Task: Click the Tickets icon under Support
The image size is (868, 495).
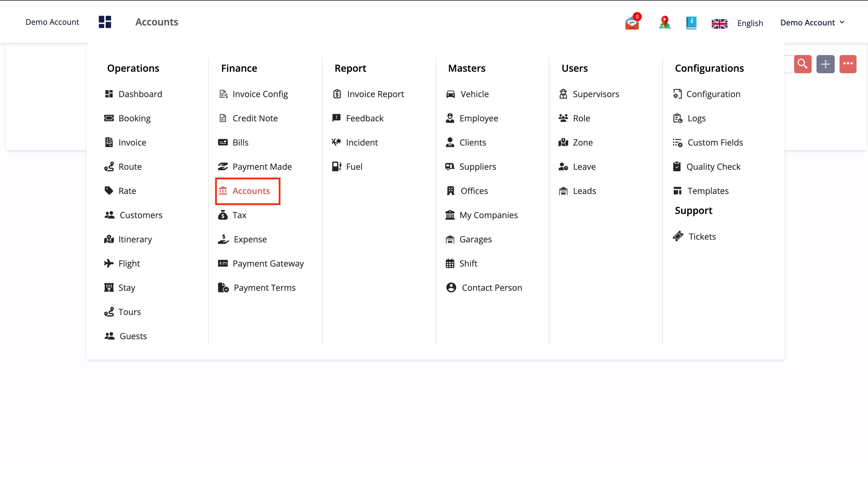Action: (678, 236)
